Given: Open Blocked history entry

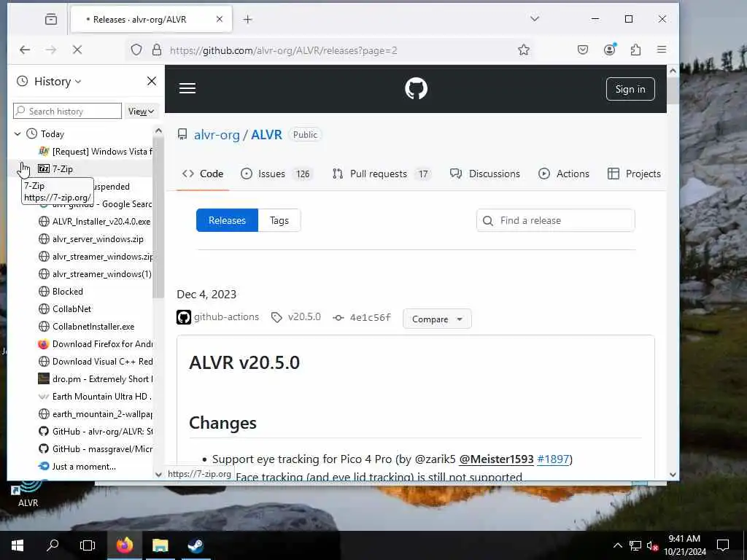Looking at the screenshot, I should pyautogui.click(x=61, y=292).
